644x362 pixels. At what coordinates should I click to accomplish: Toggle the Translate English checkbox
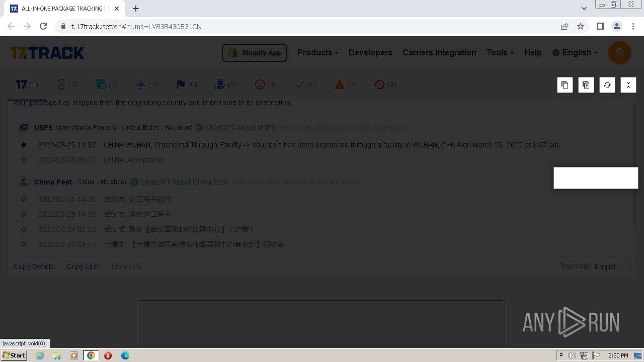626,266
